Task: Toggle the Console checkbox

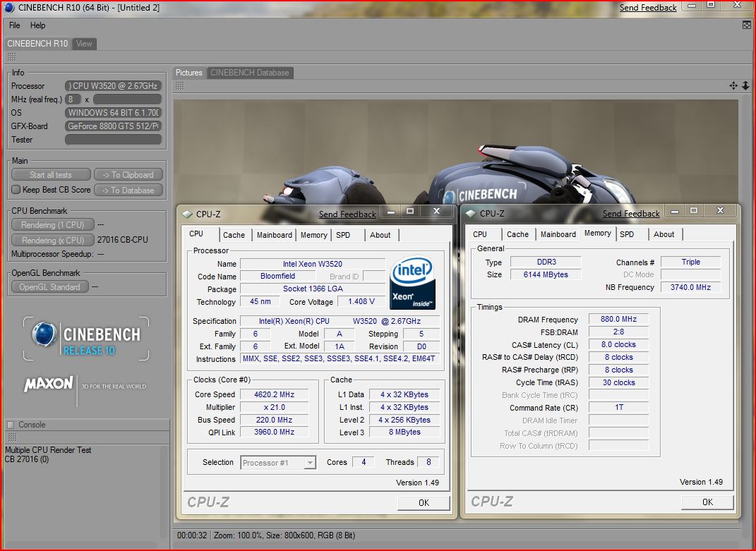Action: (11, 425)
